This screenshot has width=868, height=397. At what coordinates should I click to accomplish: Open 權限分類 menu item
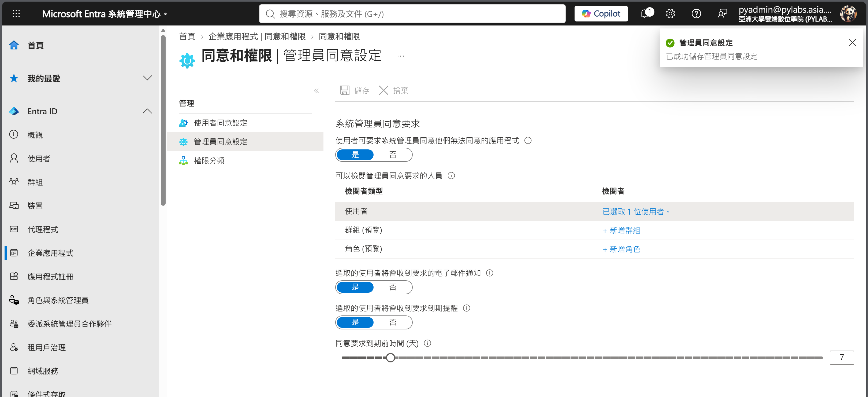tap(245, 161)
